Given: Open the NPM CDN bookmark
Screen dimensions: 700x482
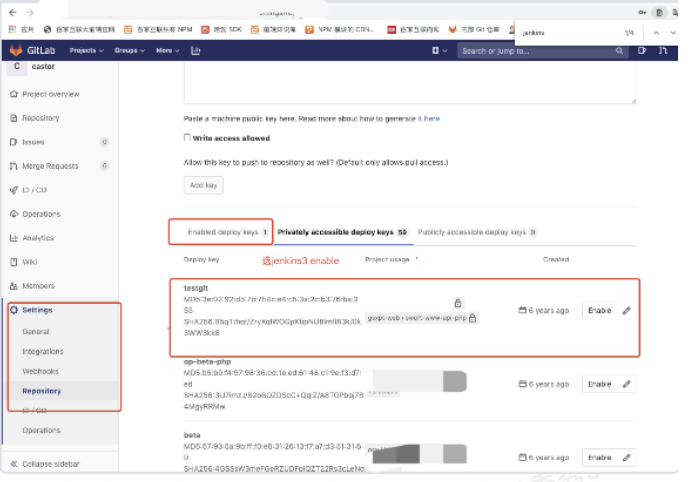Looking at the screenshot, I should point(339,29).
